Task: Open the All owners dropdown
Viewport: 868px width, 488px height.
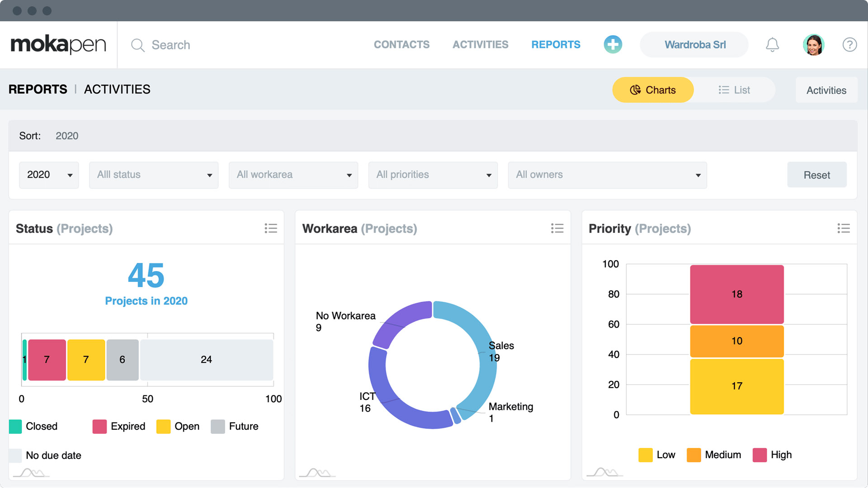Action: (x=607, y=175)
